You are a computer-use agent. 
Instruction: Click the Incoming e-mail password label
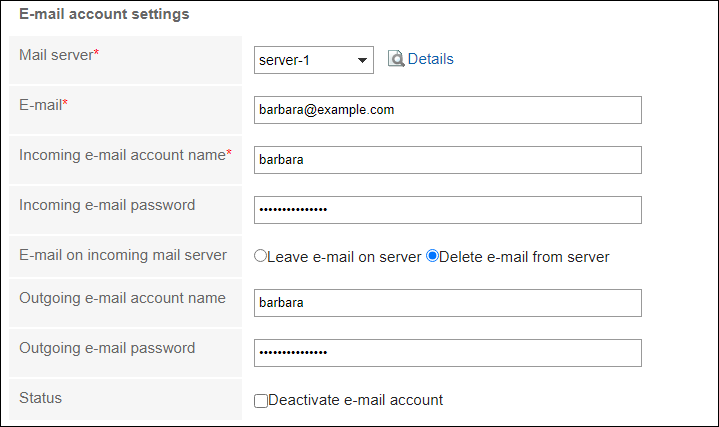[107, 205]
